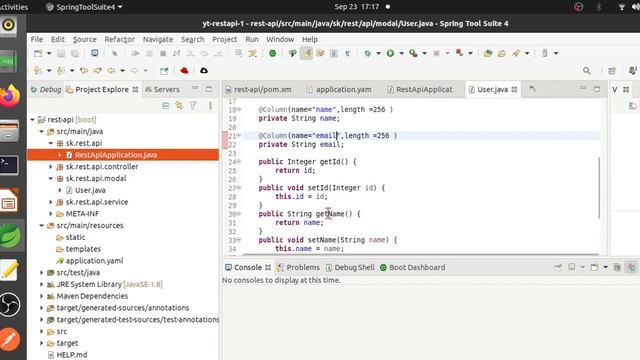Open OBS Studio from the dock
Viewport: 640px width, 360px height.
[10, 304]
